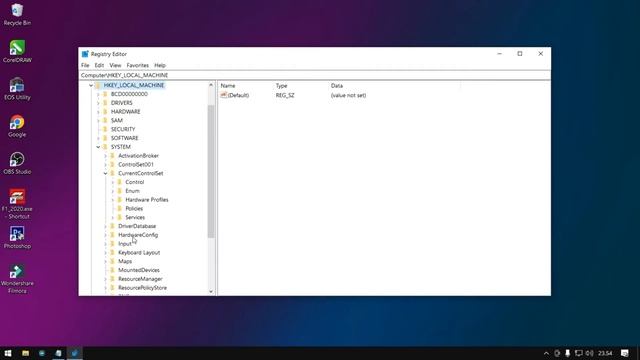Click the DriverDatabase folder icon
The width and height of the screenshot is (640, 360).
(x=113, y=226)
